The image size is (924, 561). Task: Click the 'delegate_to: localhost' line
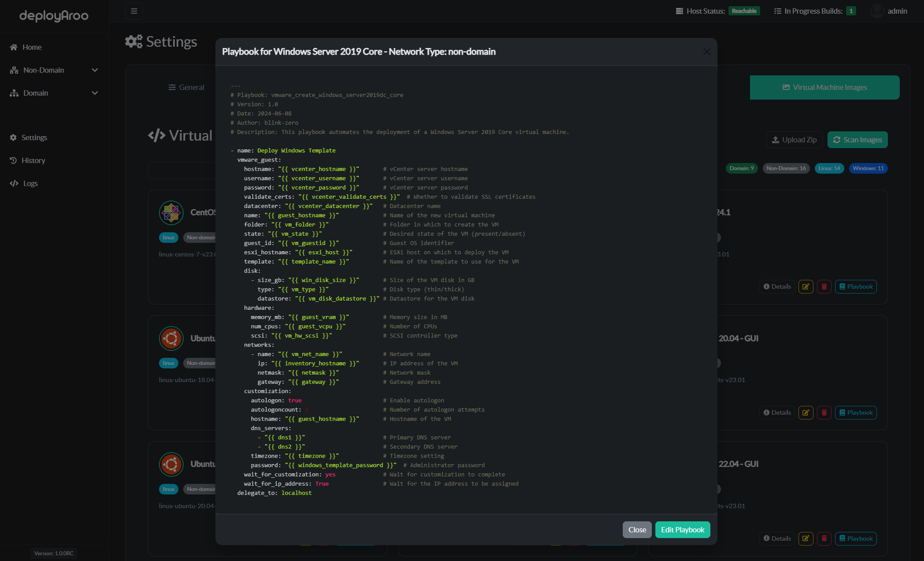274,493
